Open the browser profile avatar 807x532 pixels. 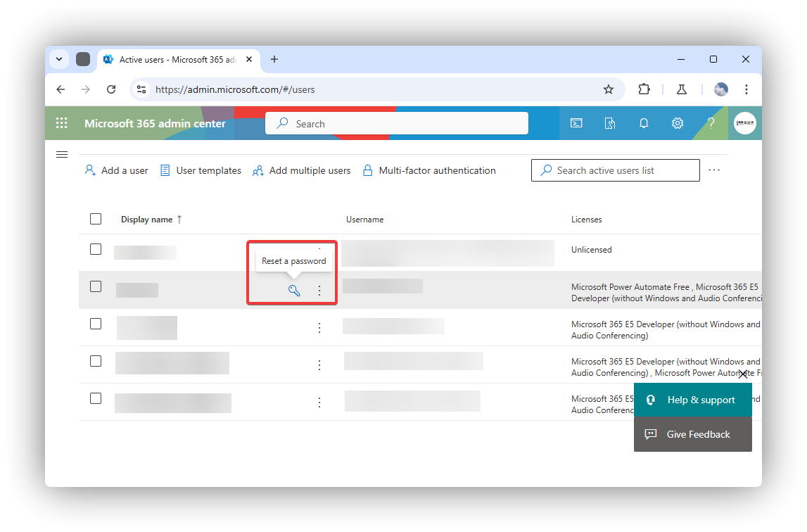point(721,89)
